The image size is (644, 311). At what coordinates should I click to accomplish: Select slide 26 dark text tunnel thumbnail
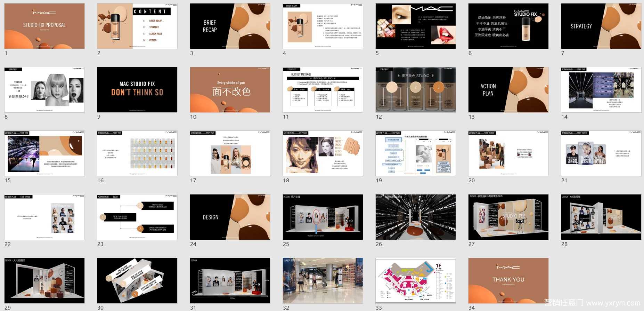416,217
